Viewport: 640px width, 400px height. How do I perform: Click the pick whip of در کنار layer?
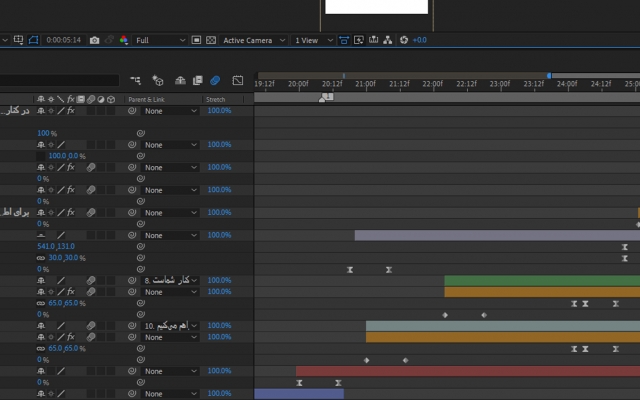[132, 111]
